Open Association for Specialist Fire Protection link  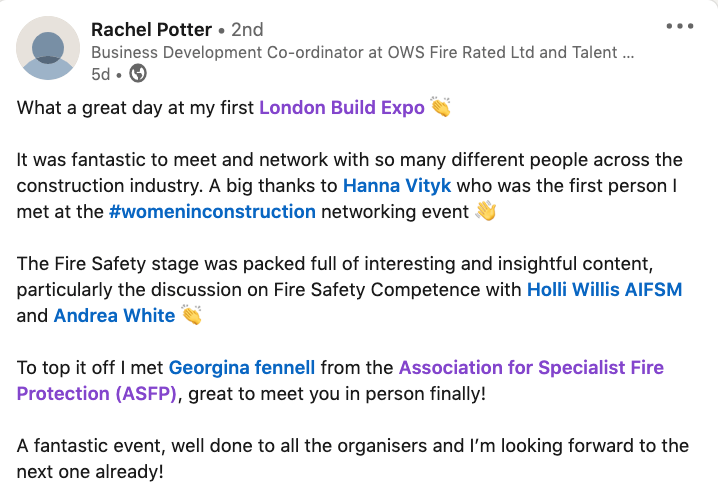[530, 367]
